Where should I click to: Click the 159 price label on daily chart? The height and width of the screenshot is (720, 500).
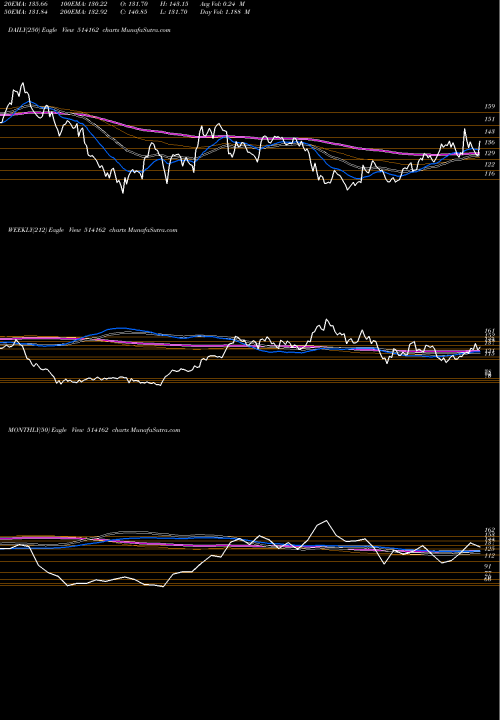click(x=490, y=107)
